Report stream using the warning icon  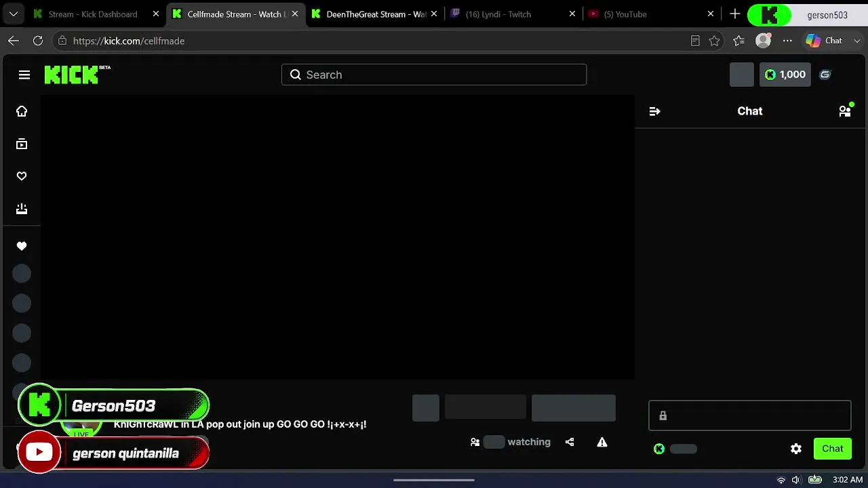coord(602,442)
